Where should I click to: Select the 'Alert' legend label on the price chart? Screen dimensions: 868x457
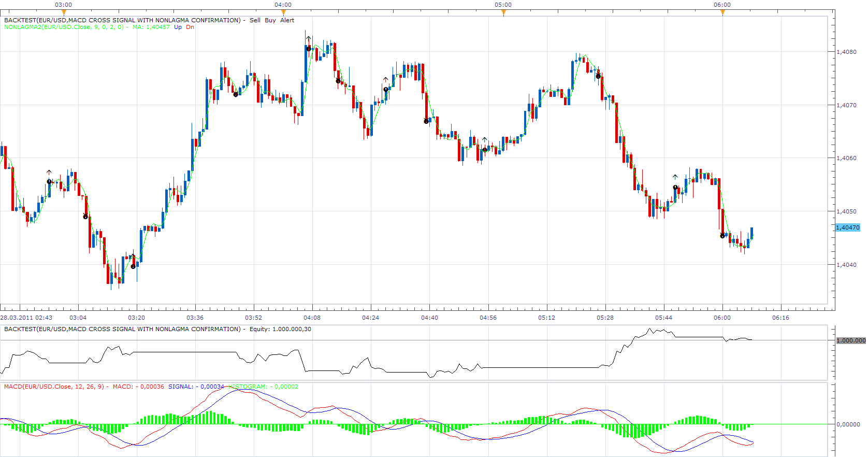tap(287, 20)
